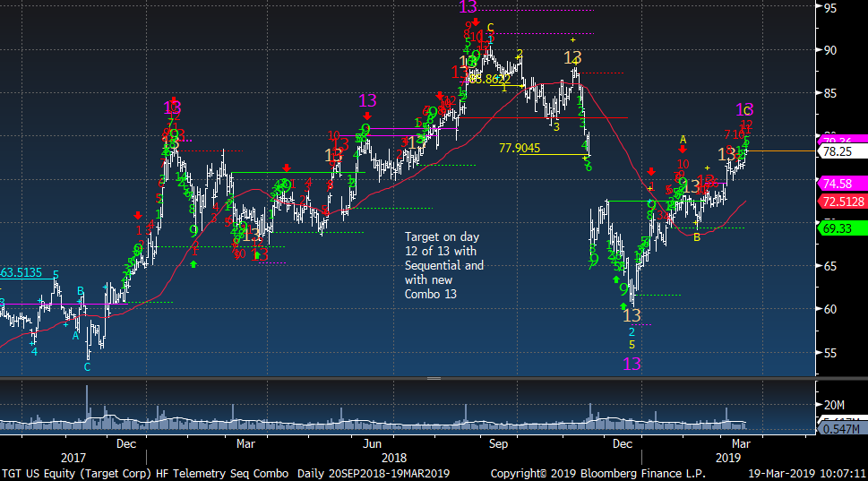Click the green 69.33 price tag
The height and width of the screenshot is (481, 868).
coord(841,228)
